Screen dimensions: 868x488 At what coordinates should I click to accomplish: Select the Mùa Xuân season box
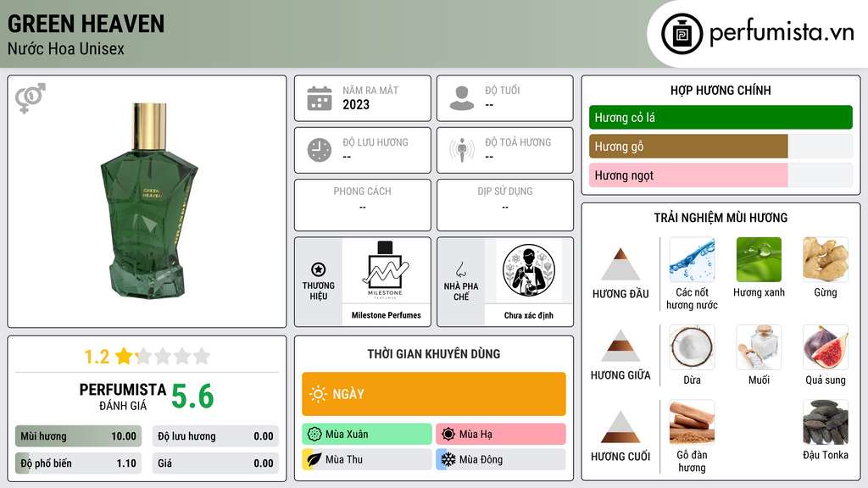[366, 434]
